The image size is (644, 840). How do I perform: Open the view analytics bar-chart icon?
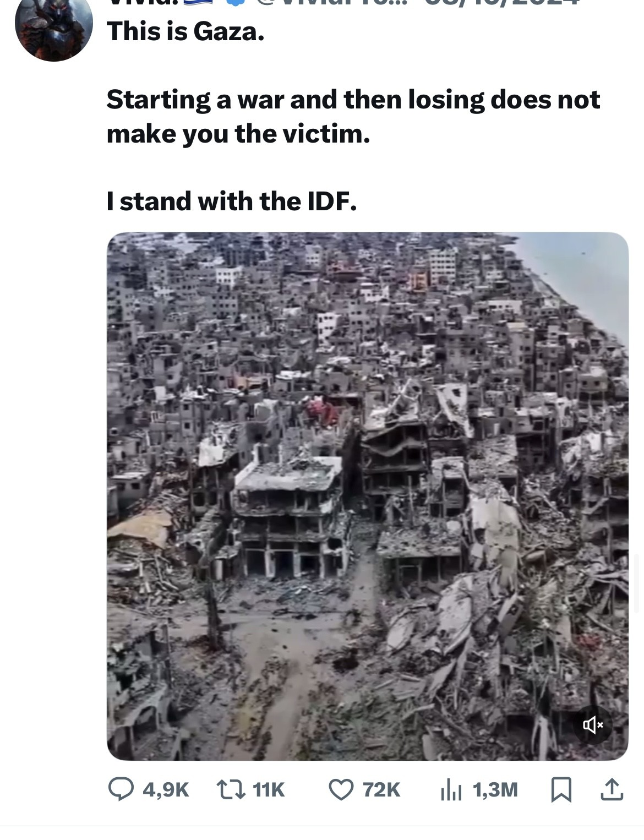451,790
